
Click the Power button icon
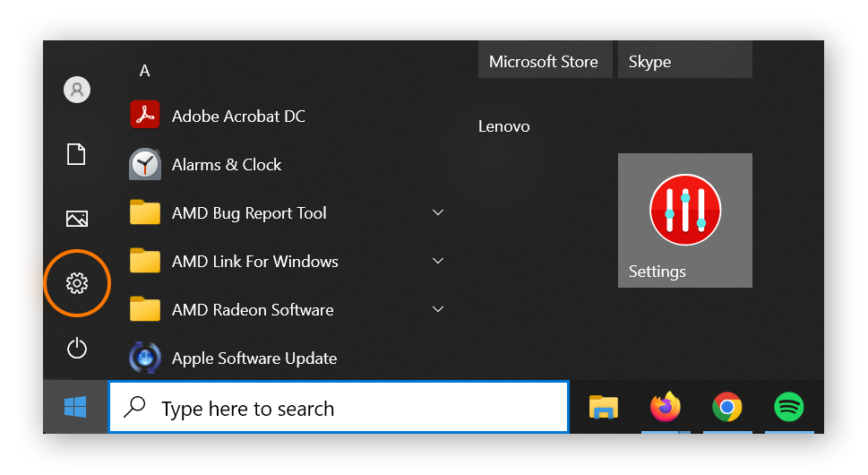click(x=77, y=348)
